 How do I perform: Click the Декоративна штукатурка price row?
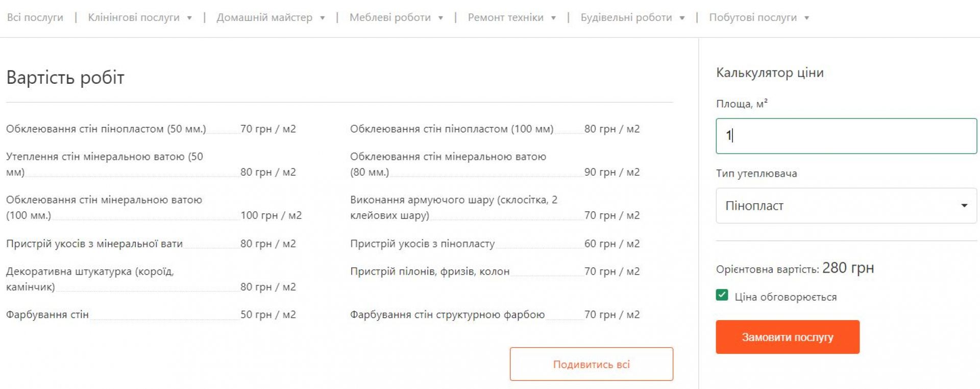pos(151,279)
